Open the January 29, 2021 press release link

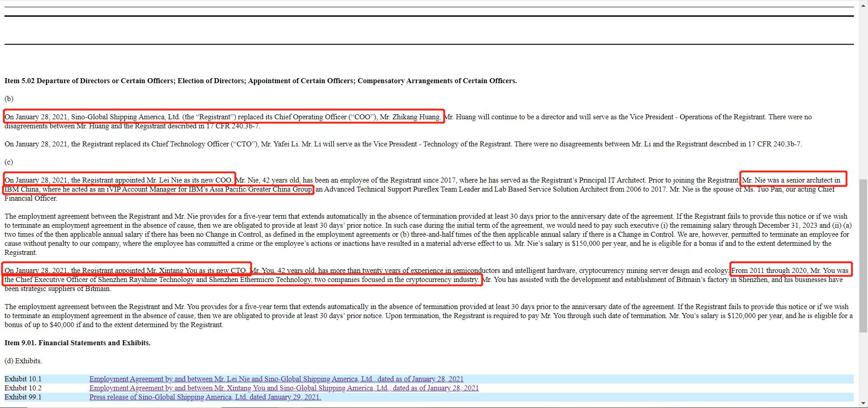205,397
